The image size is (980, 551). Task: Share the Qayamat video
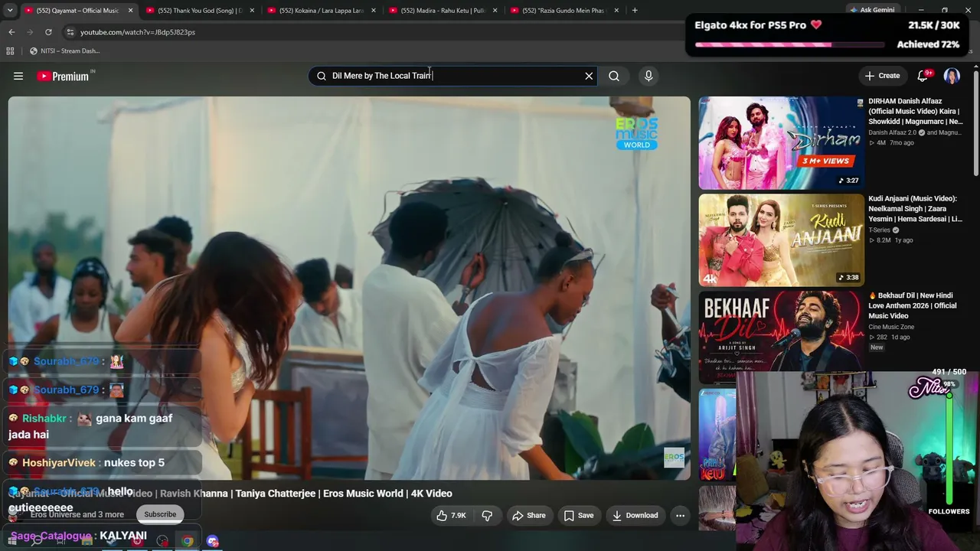coord(529,516)
